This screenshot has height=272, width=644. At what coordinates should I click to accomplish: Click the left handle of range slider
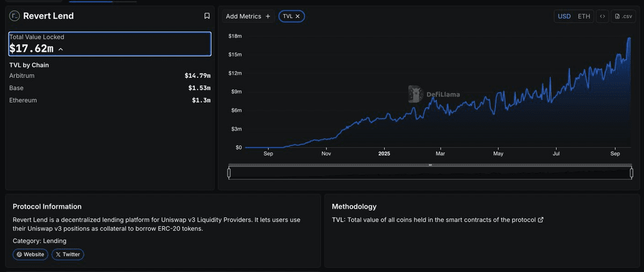click(229, 173)
